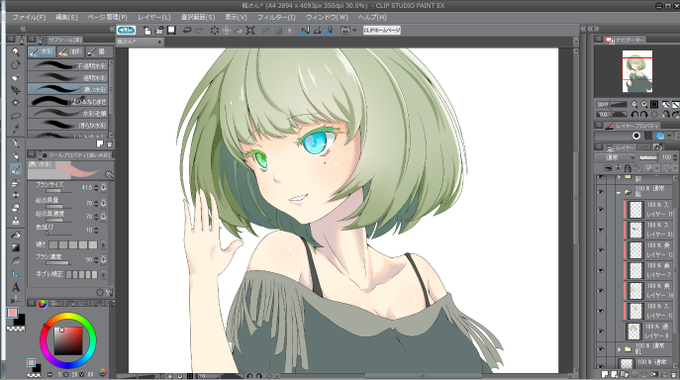Delete layer trash icon in Layer panel

(x=673, y=374)
